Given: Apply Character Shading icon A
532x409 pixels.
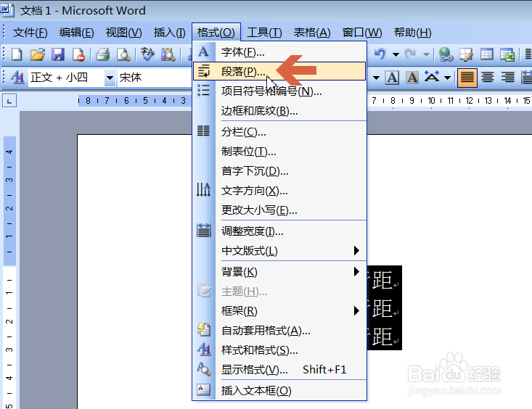Looking at the screenshot, I should (412, 78).
